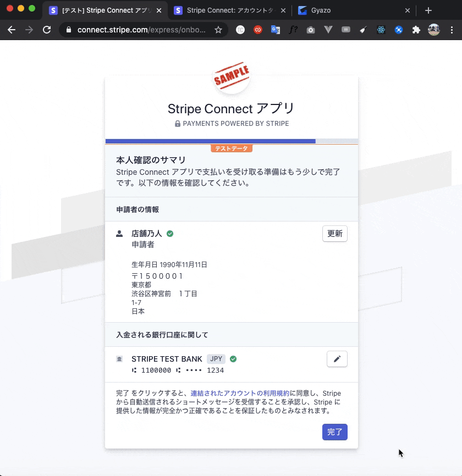Open the browser extensions puzzle icon
The width and height of the screenshot is (462, 476).
(416, 30)
